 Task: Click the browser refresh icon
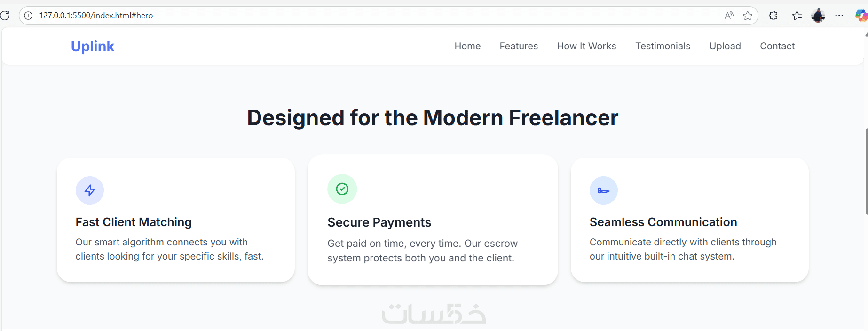[x=5, y=16]
